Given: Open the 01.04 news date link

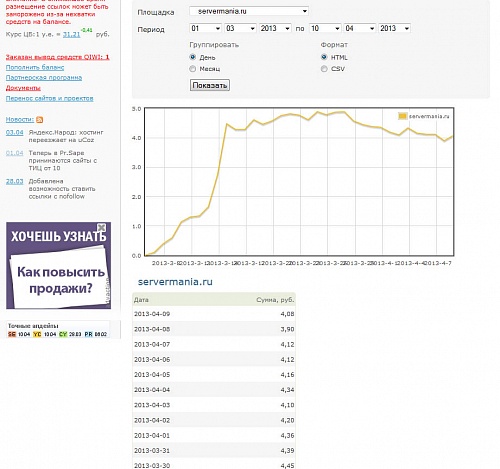Looking at the screenshot, I should [15, 153].
